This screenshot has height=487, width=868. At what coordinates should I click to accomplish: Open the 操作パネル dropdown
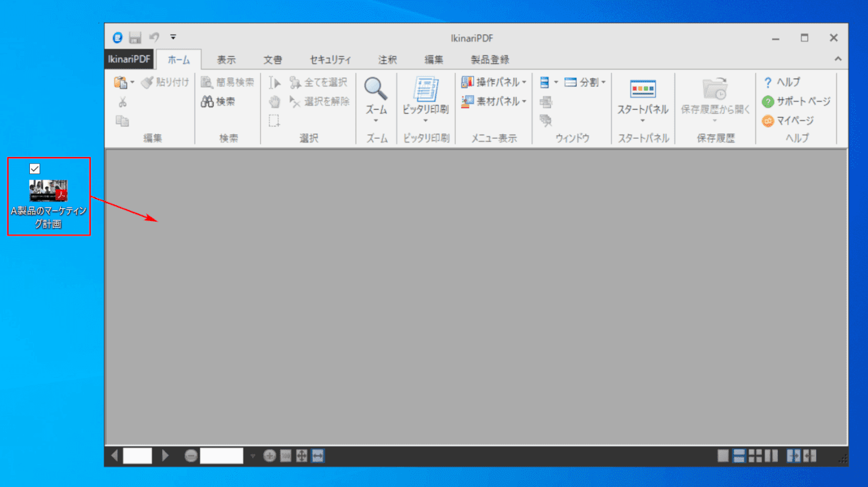click(x=494, y=82)
